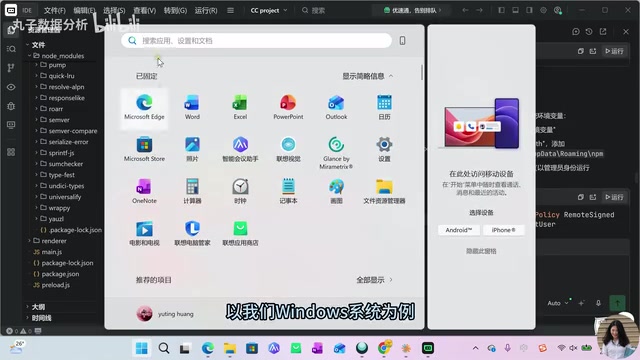The image size is (640, 360).
Task: Open CC project dropdown in IDE title bar
Action: click(x=269, y=10)
